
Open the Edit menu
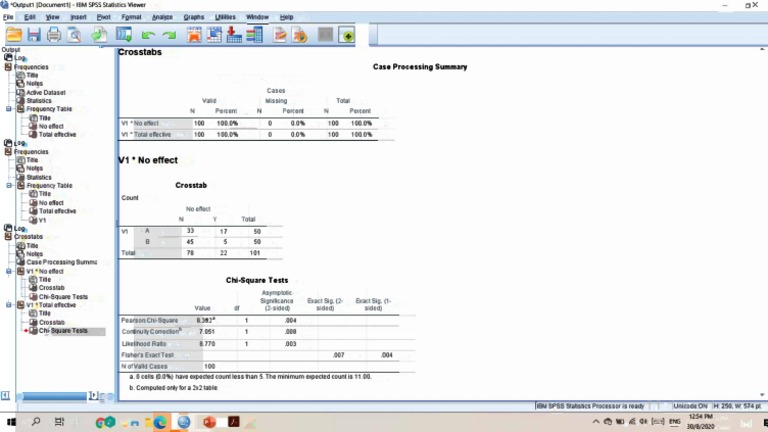click(x=29, y=17)
